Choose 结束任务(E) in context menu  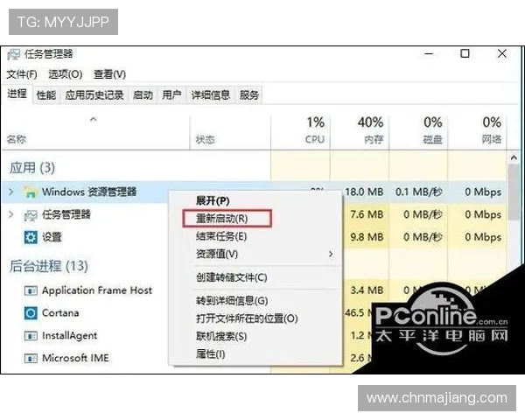[221, 236]
